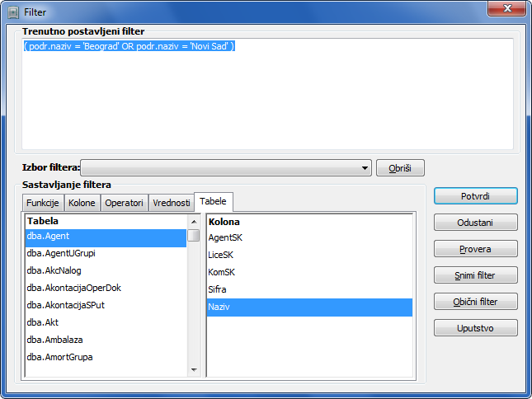The image size is (532, 399).
Task: Switch to the Funkcije tab
Action: [x=42, y=203]
